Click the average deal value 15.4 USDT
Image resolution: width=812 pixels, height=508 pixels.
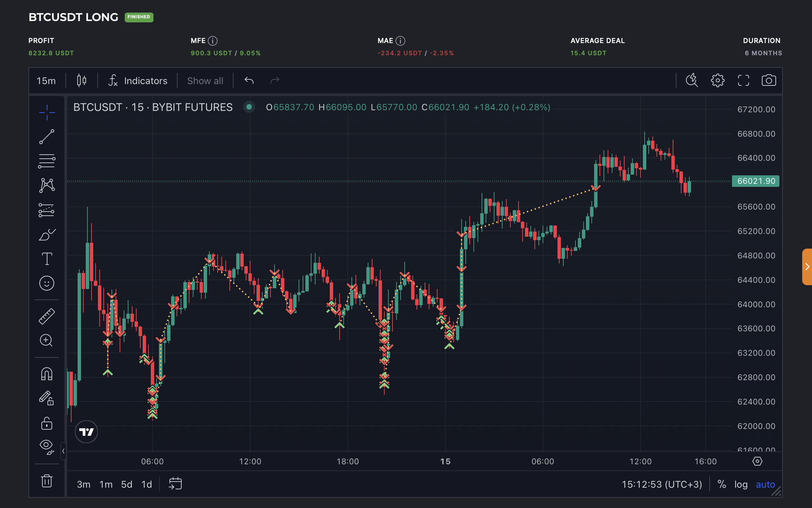588,53
